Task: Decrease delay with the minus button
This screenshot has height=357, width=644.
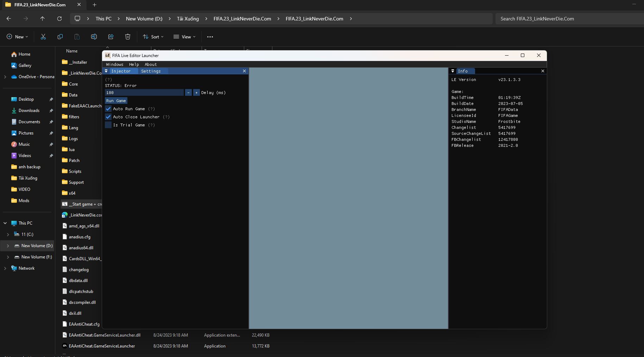Action: 189,93
